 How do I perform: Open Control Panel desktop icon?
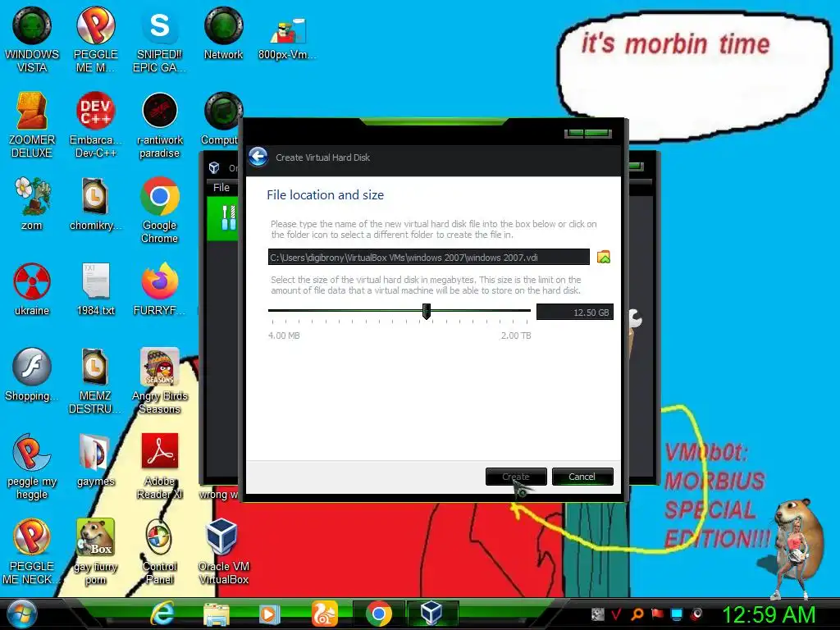[159, 551]
